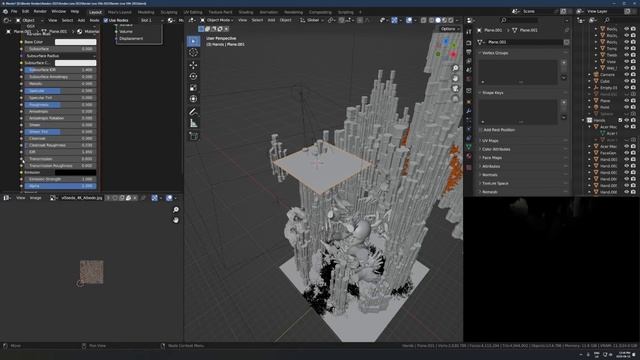Viewport: 640px width, 360px height.
Task: Switch viewport to wireframe shading
Action: [x=431, y=20]
